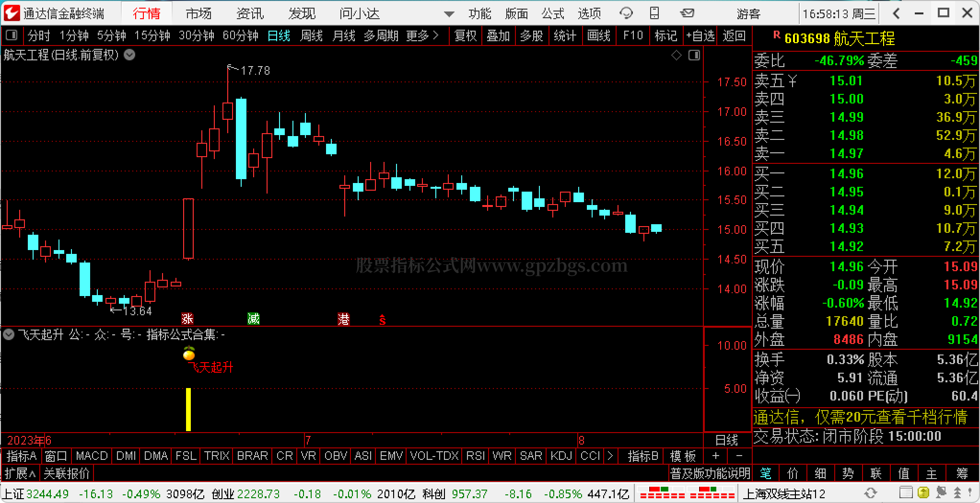Select the KDJ indicator tab
This screenshot has width=980, height=503.
tap(561, 456)
